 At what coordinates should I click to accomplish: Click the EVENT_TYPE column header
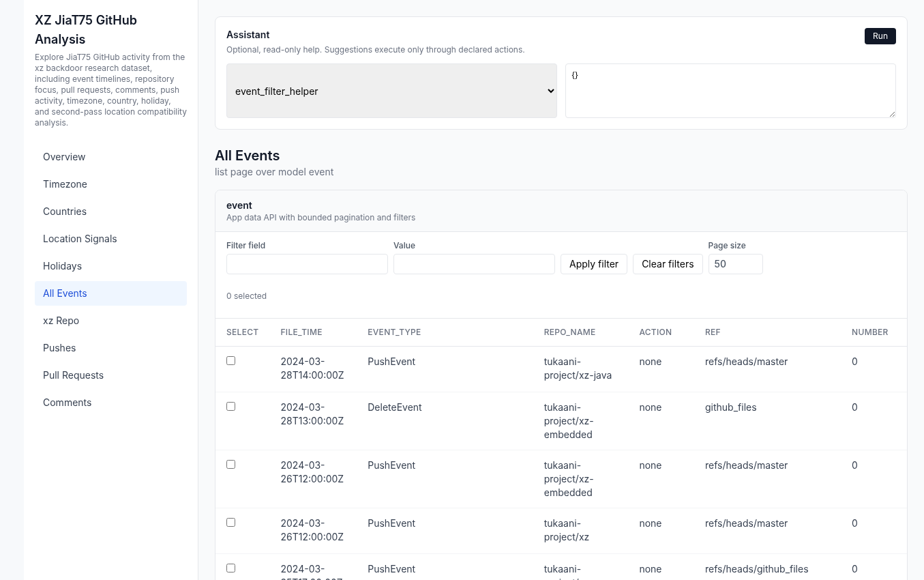394,332
